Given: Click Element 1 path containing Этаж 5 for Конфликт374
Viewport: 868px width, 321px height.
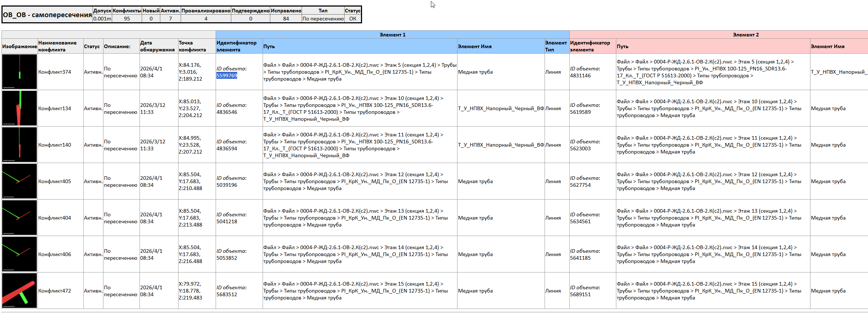Looking at the screenshot, I should pyautogui.click(x=360, y=72).
